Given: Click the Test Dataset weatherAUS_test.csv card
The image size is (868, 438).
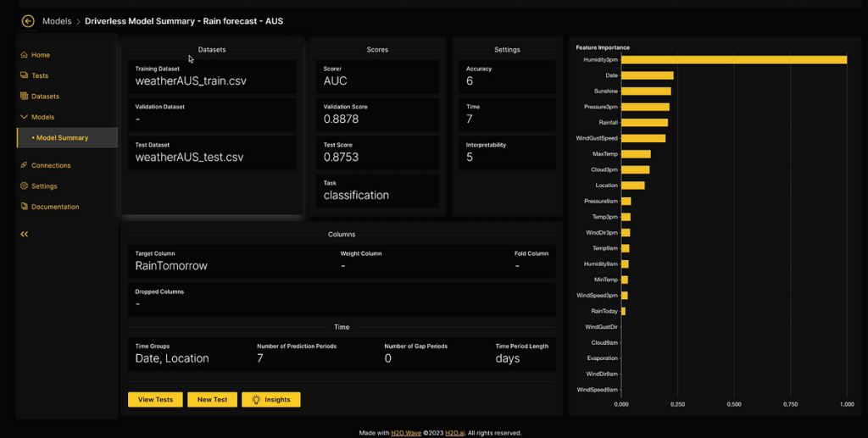Looking at the screenshot, I should (x=212, y=152).
